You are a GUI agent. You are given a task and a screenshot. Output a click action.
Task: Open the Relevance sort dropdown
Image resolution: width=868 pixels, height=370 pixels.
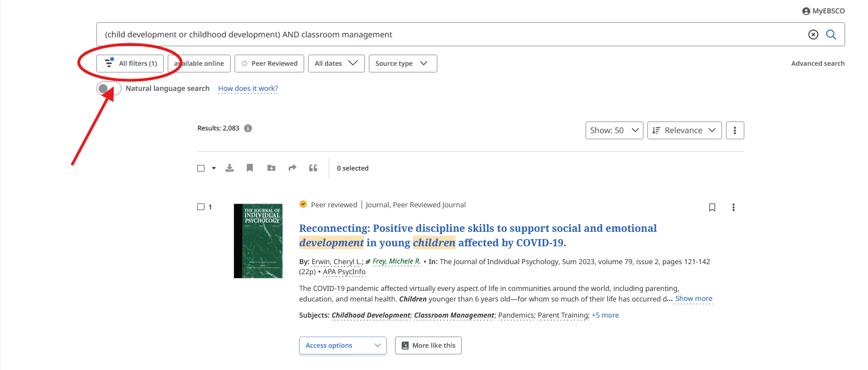(x=684, y=130)
